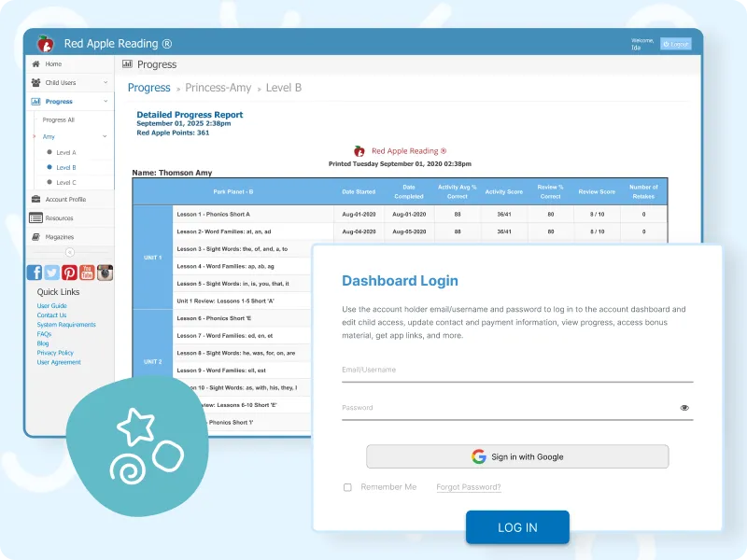The height and width of the screenshot is (560, 747).
Task: Open Level C under Amy
Action: pyautogui.click(x=66, y=182)
